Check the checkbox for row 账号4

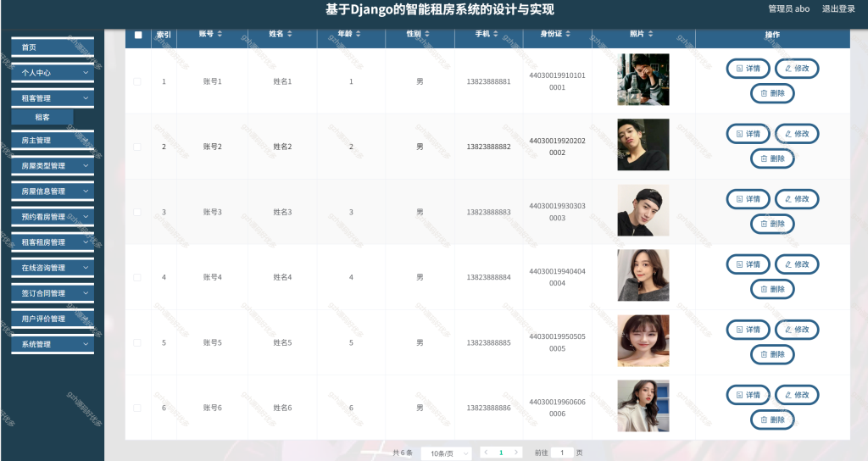pyautogui.click(x=137, y=277)
